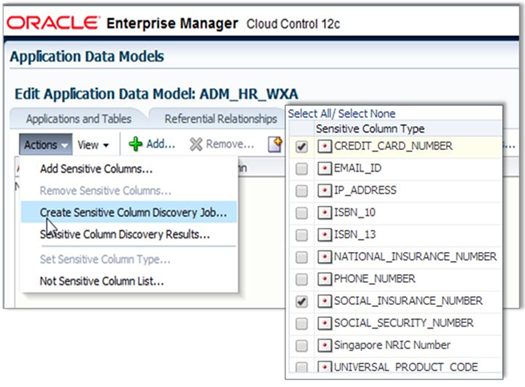Select Add Sensitive Columns menu entry
525x387 pixels.
pyautogui.click(x=96, y=169)
